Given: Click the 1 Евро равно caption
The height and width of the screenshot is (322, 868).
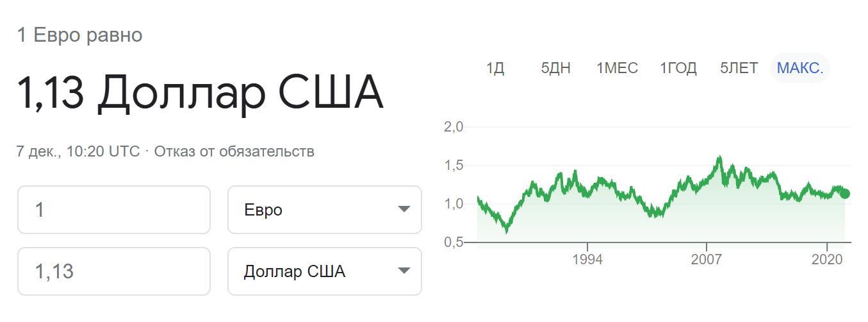Looking at the screenshot, I should (79, 35).
